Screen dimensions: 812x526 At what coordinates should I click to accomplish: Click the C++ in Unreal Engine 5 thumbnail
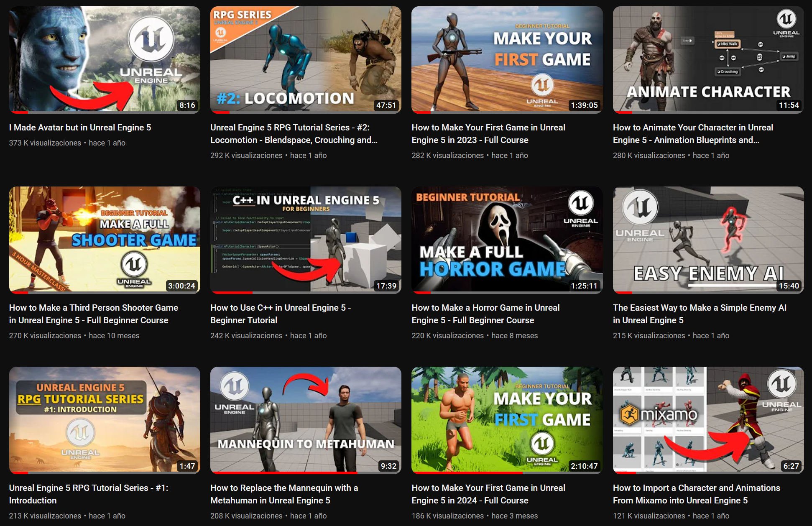click(306, 239)
